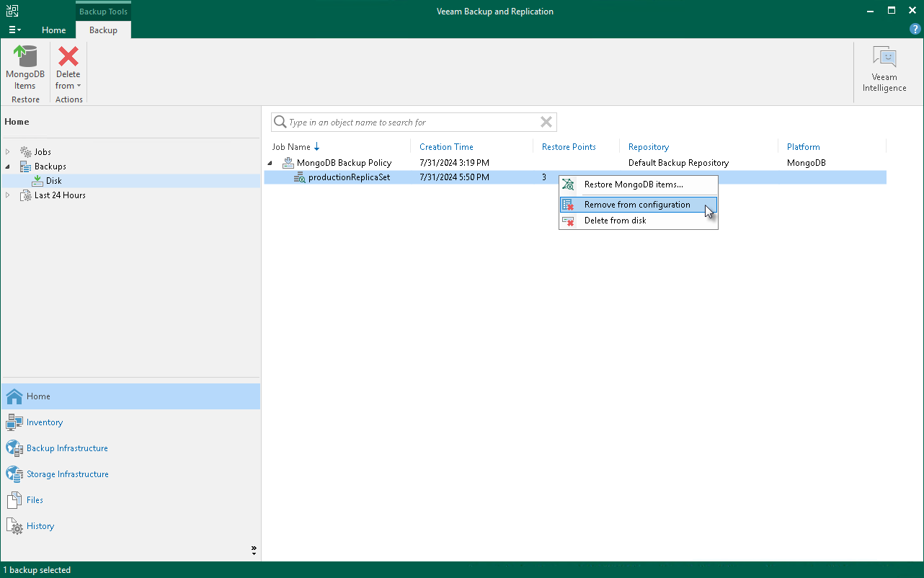Open the Veeam Intelligence panel icon
Image resolution: width=924 pixels, height=578 pixels.
pyautogui.click(x=884, y=57)
